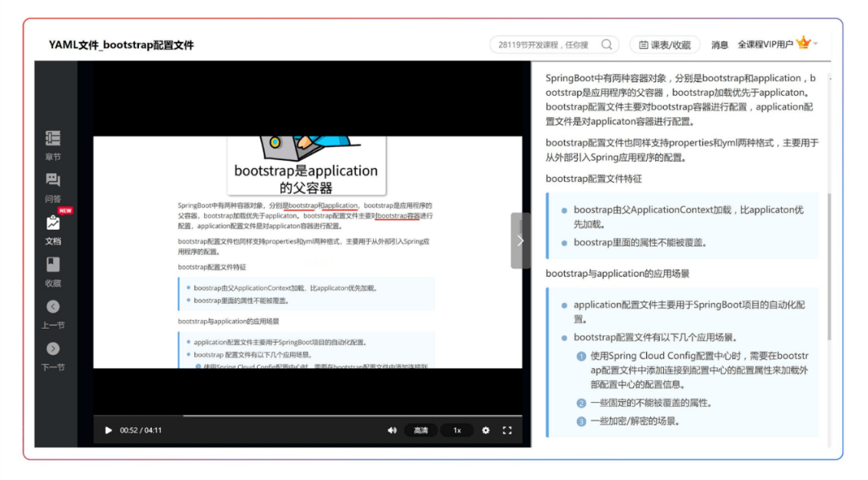Click the heading bootstrap配置文件特征 in document

(x=593, y=178)
